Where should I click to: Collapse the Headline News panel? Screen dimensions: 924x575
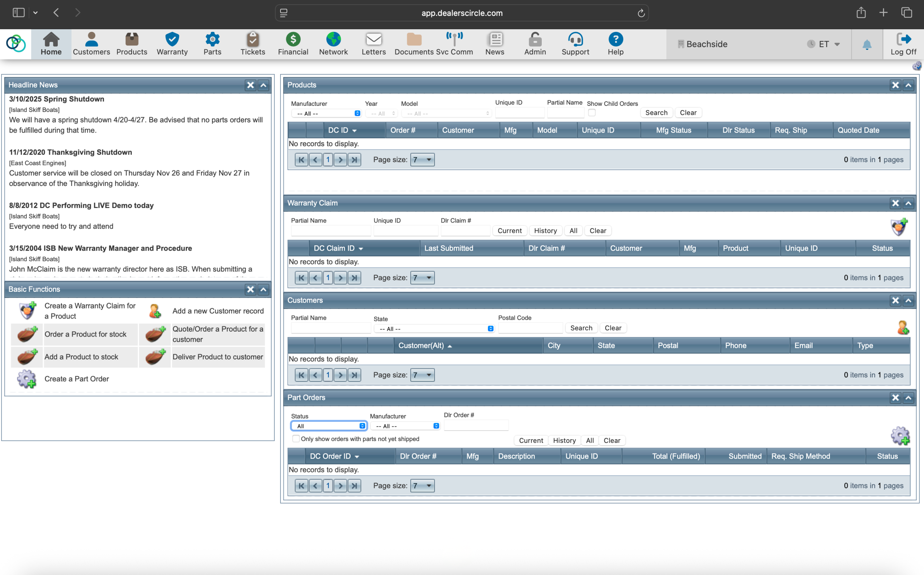(x=263, y=85)
